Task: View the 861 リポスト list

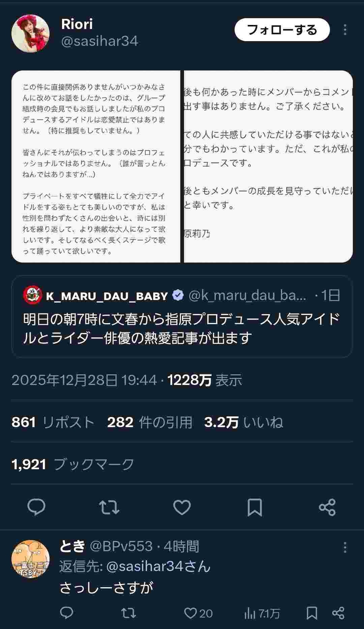Action: click(53, 422)
